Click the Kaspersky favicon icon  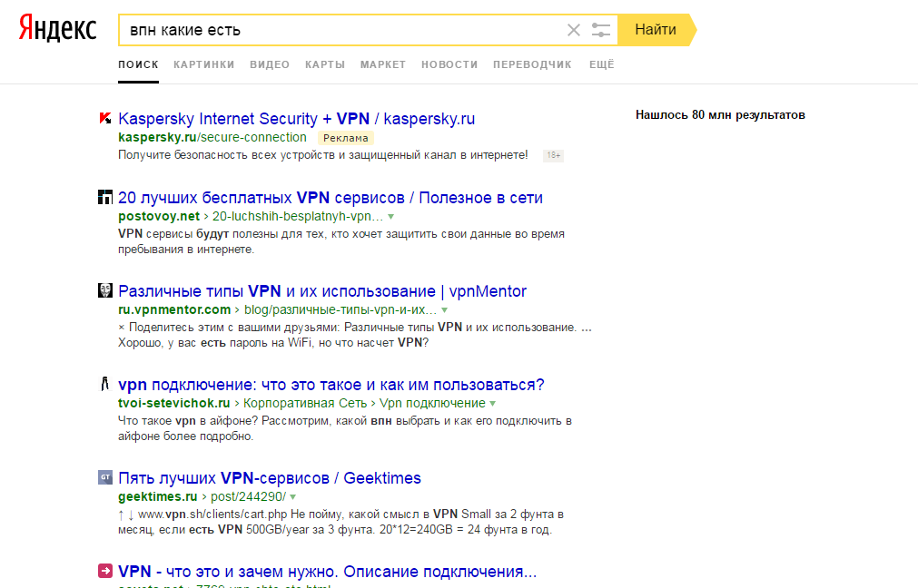pos(104,118)
